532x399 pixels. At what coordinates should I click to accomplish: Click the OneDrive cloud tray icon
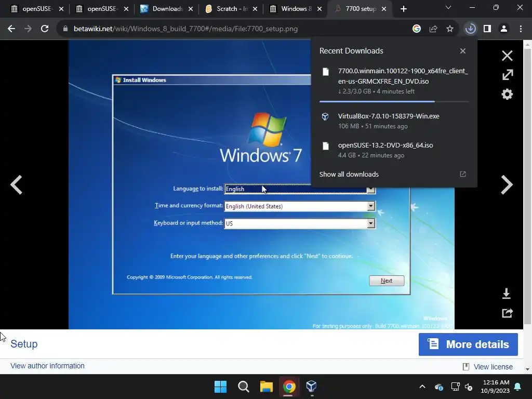pos(438,387)
